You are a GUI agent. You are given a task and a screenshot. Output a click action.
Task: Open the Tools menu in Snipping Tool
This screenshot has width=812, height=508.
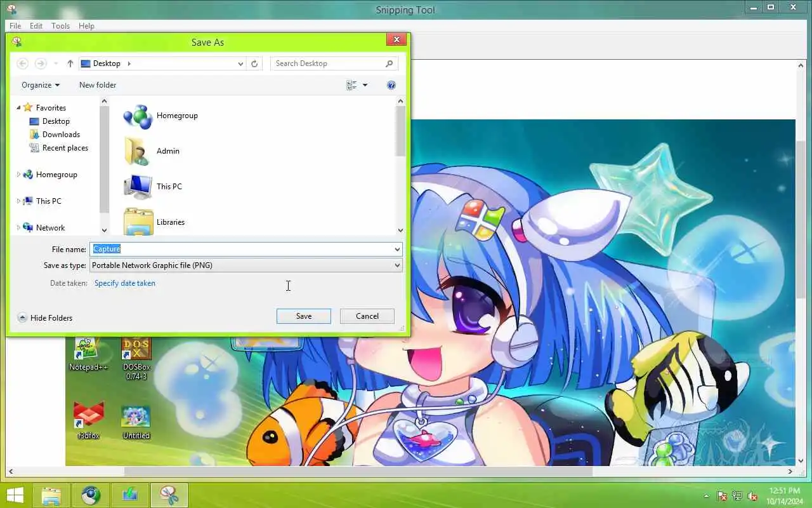click(60, 26)
